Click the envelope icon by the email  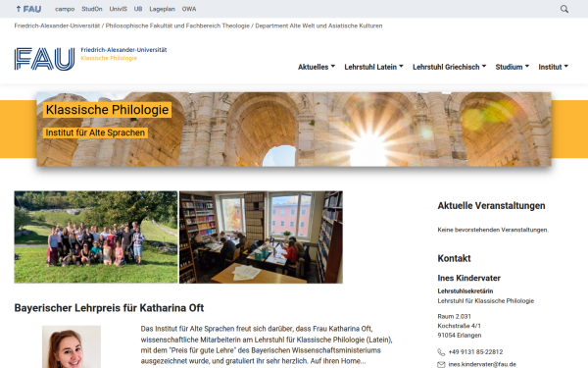pyautogui.click(x=441, y=364)
